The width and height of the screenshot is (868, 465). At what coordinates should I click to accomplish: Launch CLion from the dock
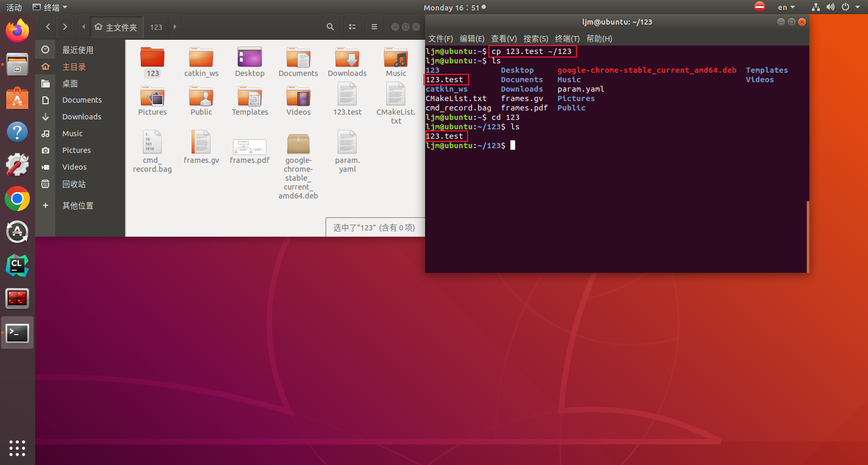tap(17, 265)
